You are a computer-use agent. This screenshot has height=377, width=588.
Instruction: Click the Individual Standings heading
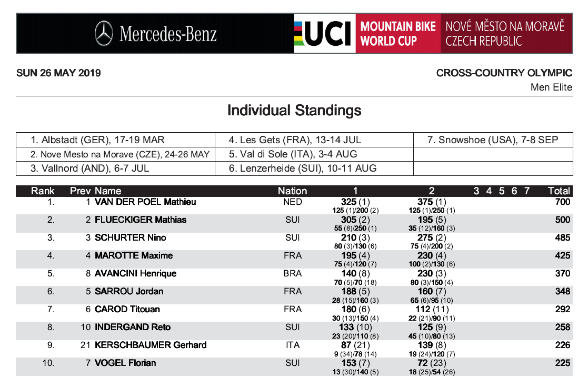click(x=294, y=111)
